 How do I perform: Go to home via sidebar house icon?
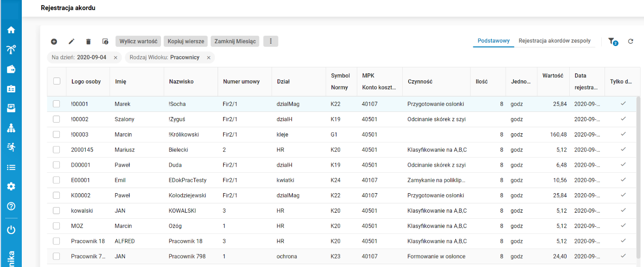point(11,30)
